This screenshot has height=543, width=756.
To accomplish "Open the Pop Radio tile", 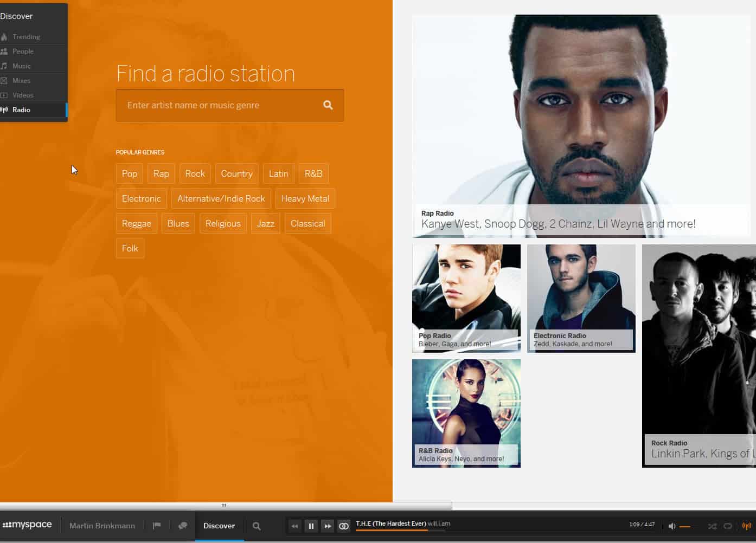I will (x=466, y=299).
